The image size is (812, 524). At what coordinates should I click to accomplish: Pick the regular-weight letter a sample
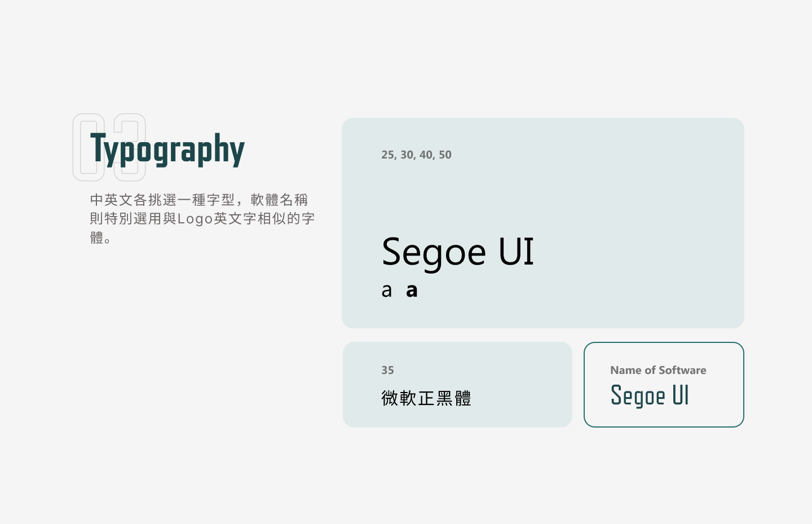point(386,290)
